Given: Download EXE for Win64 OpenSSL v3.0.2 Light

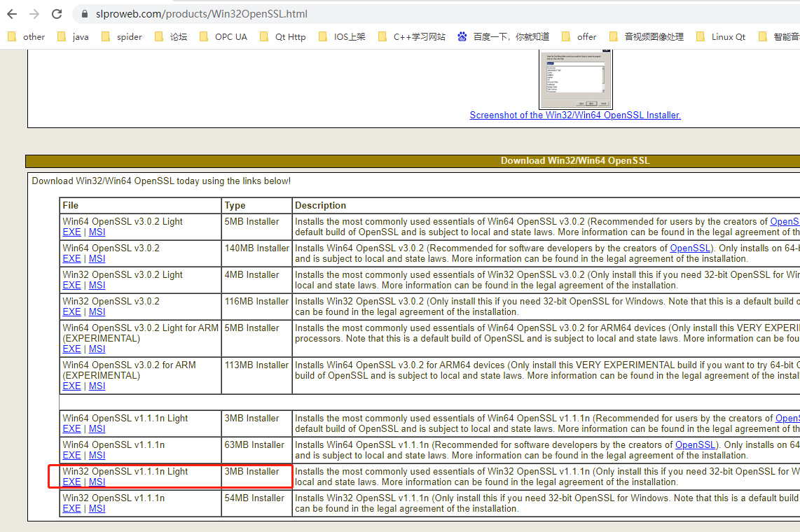Looking at the screenshot, I should (x=71, y=232).
